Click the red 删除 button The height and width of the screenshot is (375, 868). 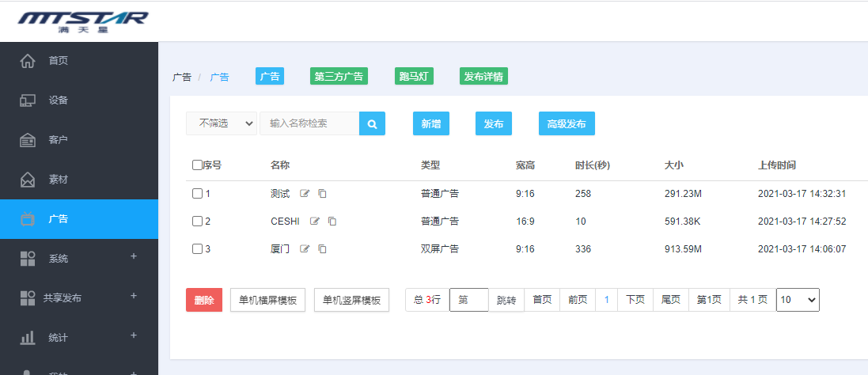[204, 301]
